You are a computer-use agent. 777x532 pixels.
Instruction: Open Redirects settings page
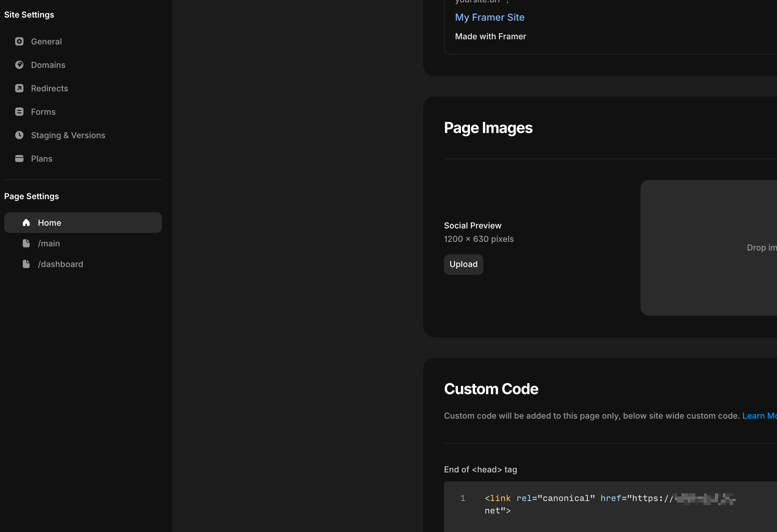point(49,88)
